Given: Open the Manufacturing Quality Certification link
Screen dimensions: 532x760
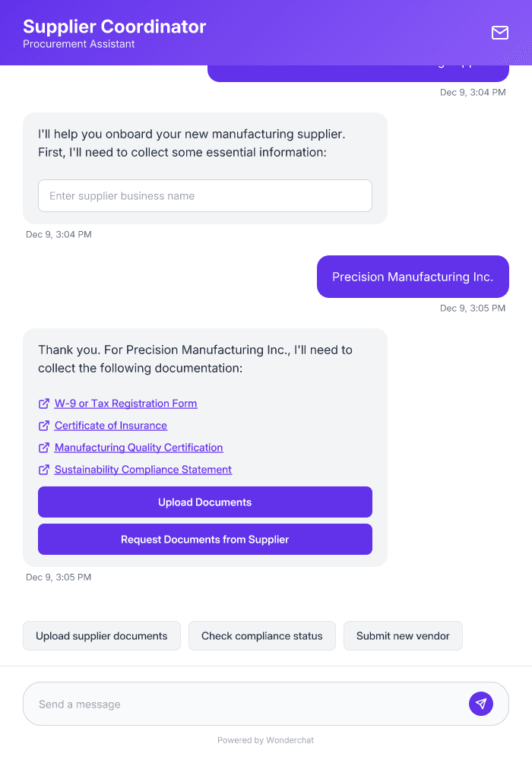Looking at the screenshot, I should [138, 448].
